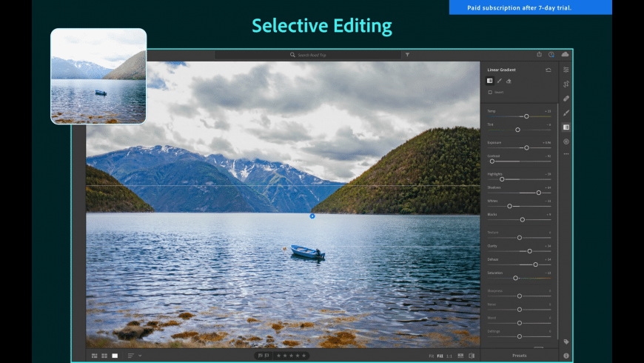This screenshot has width=644, height=363.
Task: Adjust the Whites slider handle
Action: coord(510,206)
